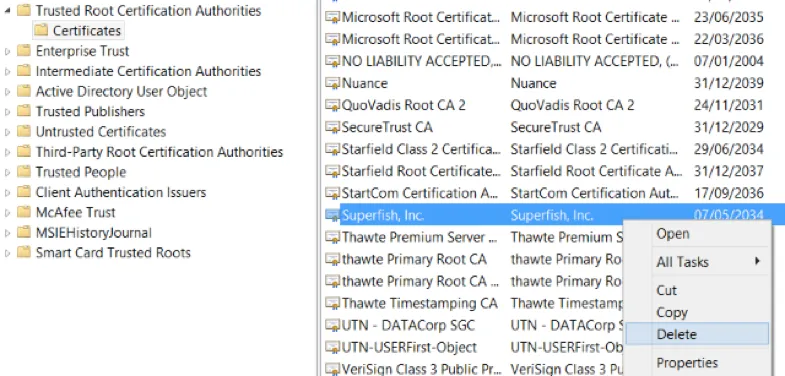Click the Trusted Publishers folder icon
785x376 pixels.
[x=24, y=111]
